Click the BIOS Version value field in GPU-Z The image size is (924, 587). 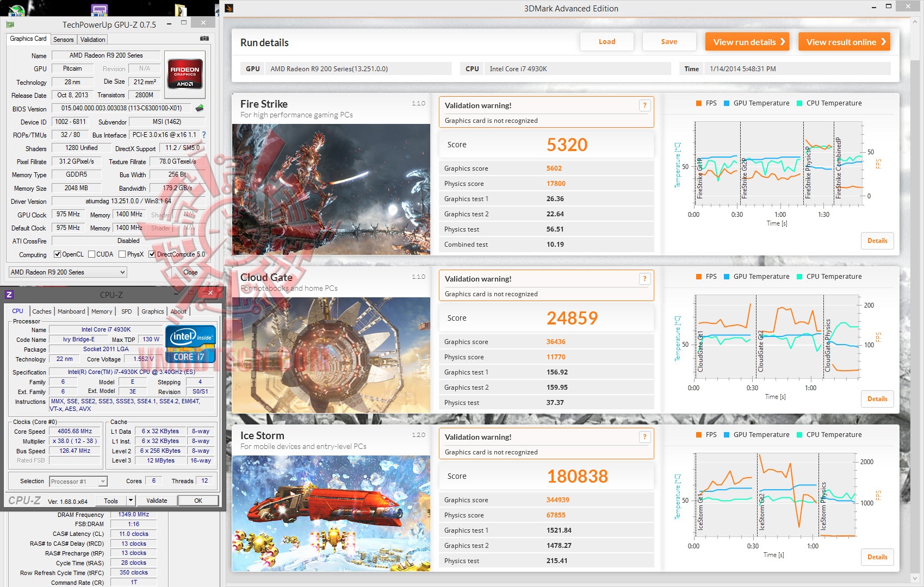tap(121, 108)
